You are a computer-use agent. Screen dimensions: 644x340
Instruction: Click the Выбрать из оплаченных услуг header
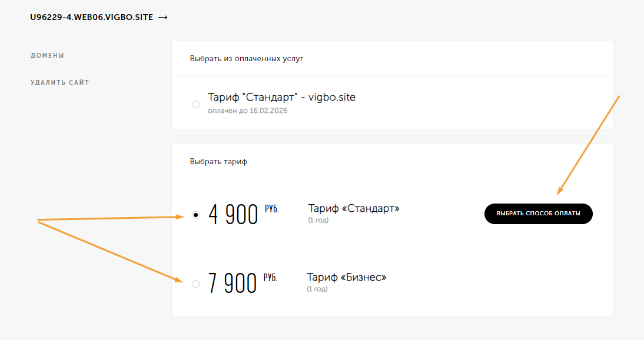tap(247, 59)
